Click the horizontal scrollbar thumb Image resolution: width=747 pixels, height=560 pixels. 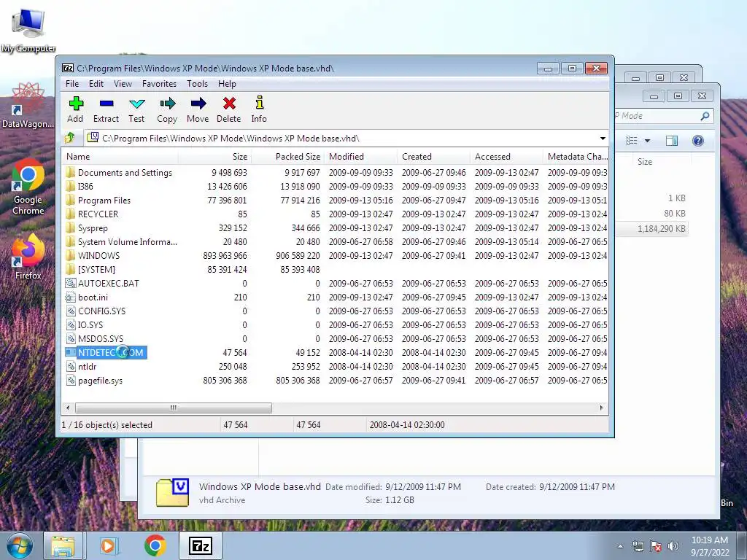coord(174,408)
